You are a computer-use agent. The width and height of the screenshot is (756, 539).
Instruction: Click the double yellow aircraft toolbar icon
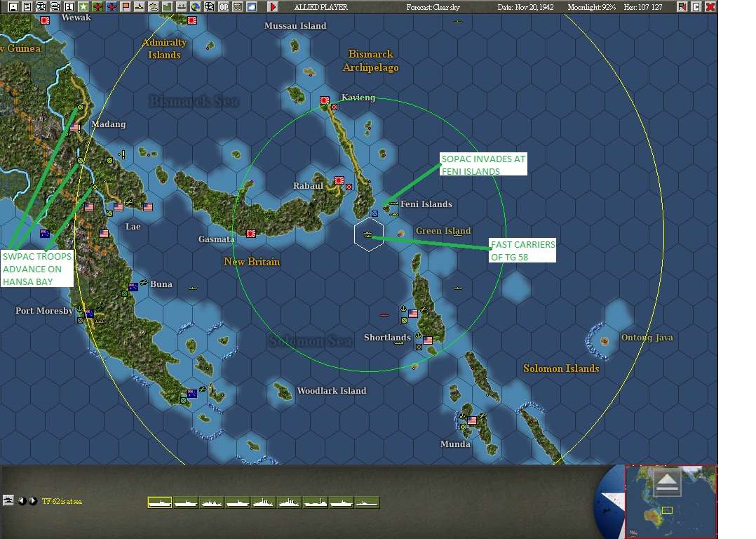point(154,7)
